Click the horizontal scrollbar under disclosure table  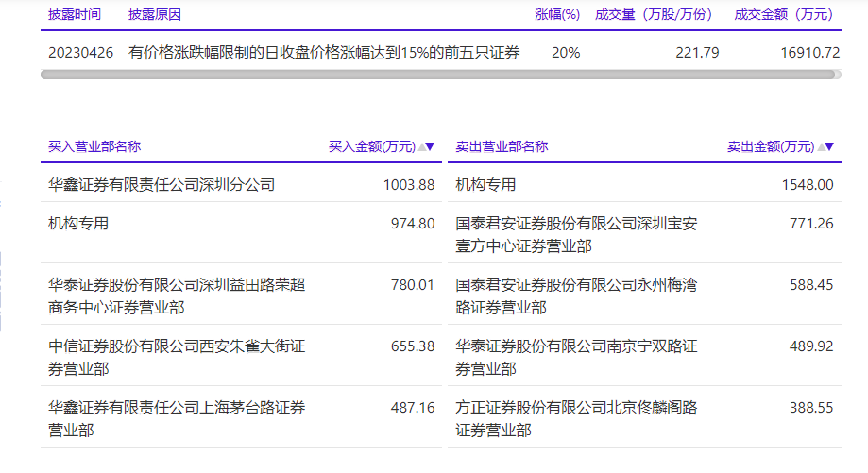tap(438, 75)
